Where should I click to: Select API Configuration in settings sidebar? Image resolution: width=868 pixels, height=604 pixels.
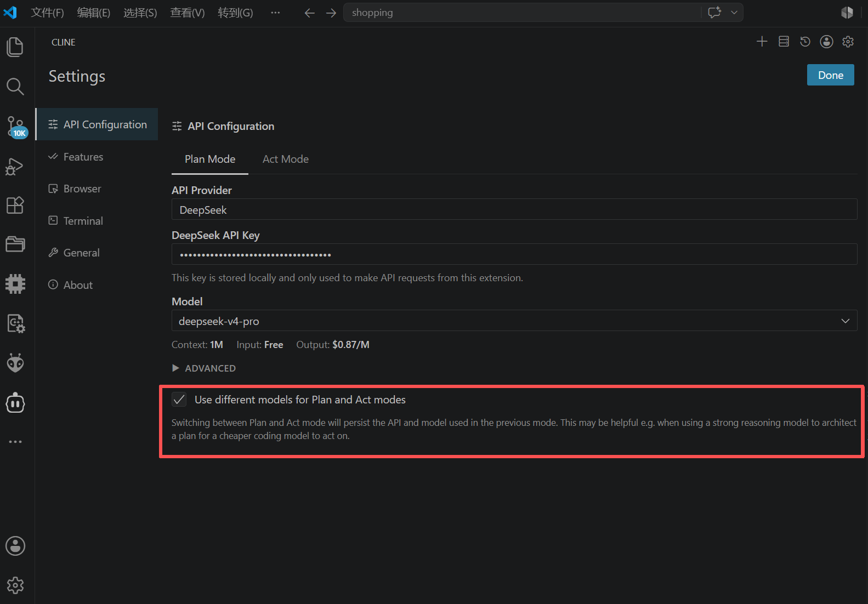tap(97, 124)
